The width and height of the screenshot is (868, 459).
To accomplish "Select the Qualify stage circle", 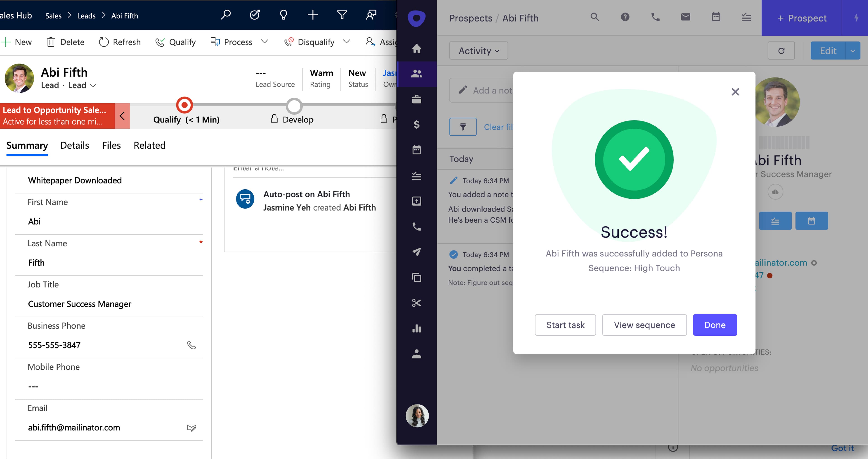I will [x=184, y=106].
